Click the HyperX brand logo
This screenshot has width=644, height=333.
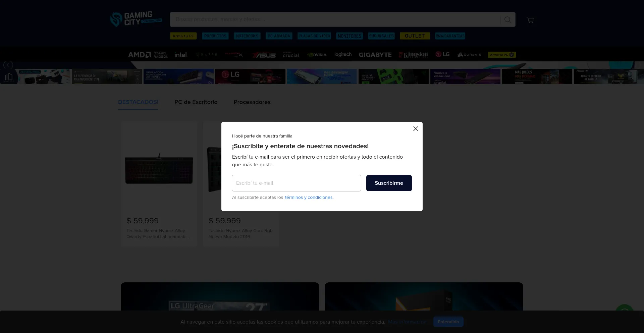(x=234, y=55)
